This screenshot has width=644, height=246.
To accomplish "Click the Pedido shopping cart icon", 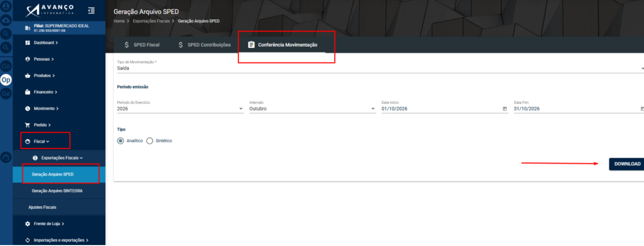I will pos(27,125).
